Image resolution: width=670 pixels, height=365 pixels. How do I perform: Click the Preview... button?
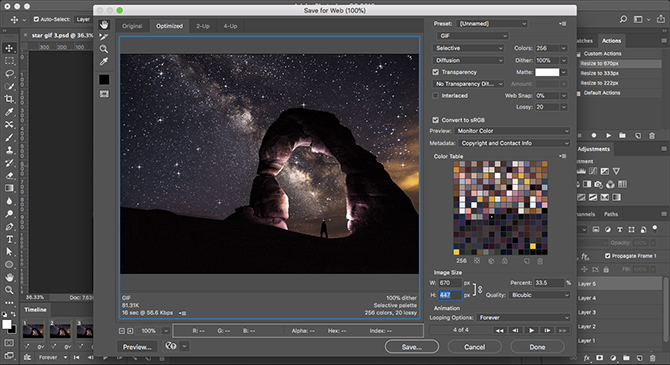[x=137, y=347]
